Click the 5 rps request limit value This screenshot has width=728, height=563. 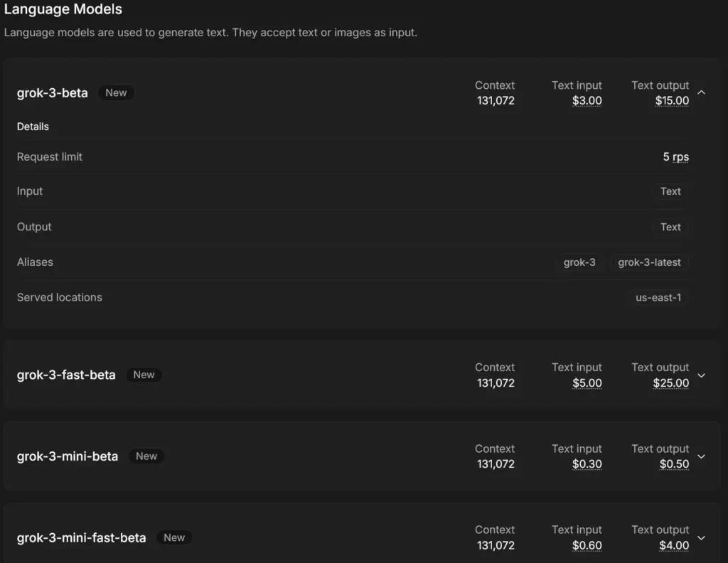676,157
